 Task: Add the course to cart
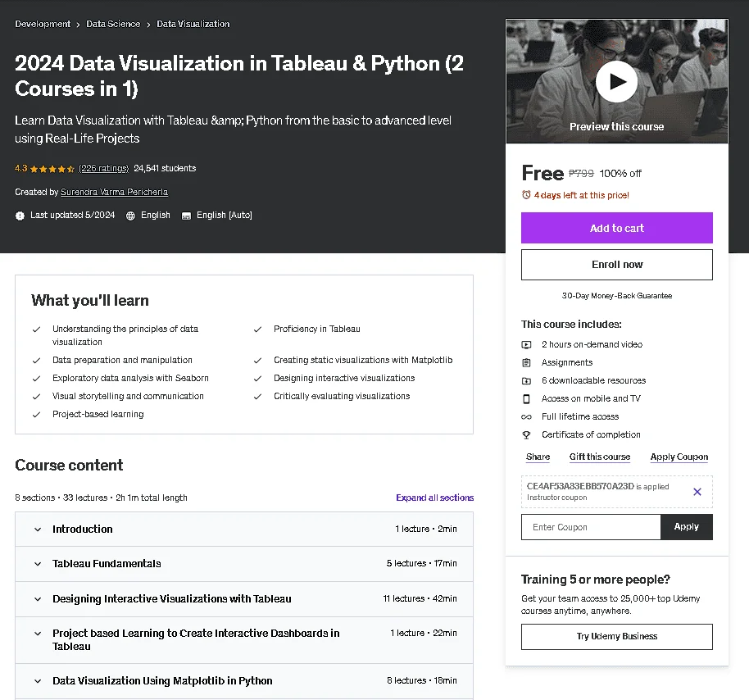617,228
